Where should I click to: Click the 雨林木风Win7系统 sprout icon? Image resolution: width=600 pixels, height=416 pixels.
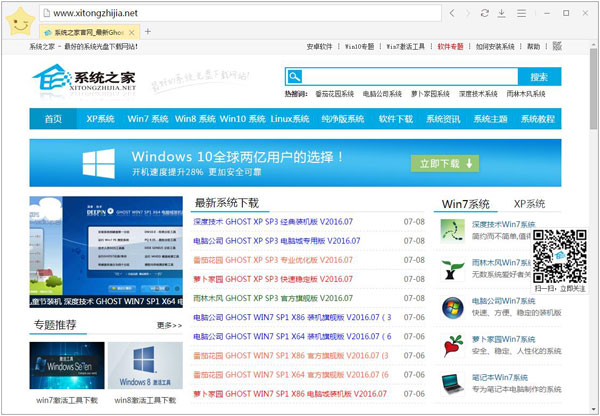click(452, 269)
